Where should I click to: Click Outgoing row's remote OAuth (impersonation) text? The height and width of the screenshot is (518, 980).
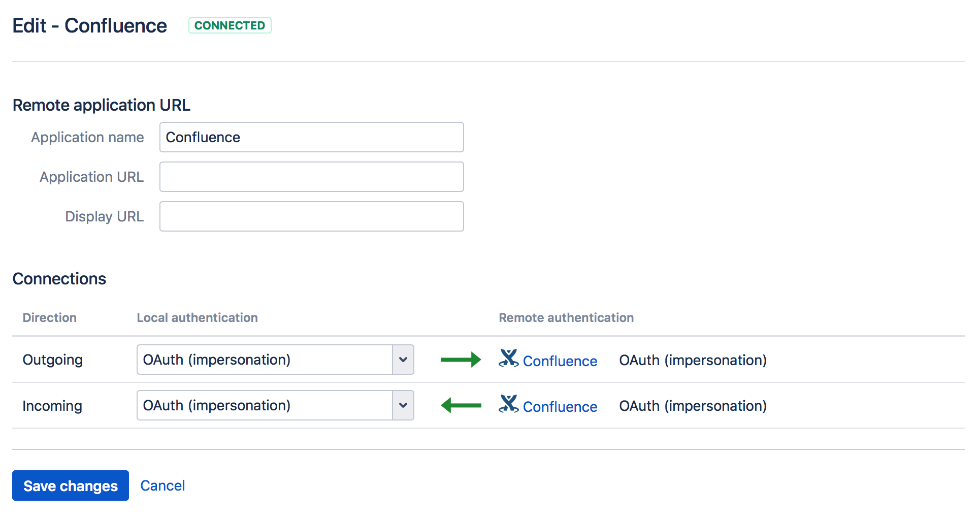click(x=693, y=360)
